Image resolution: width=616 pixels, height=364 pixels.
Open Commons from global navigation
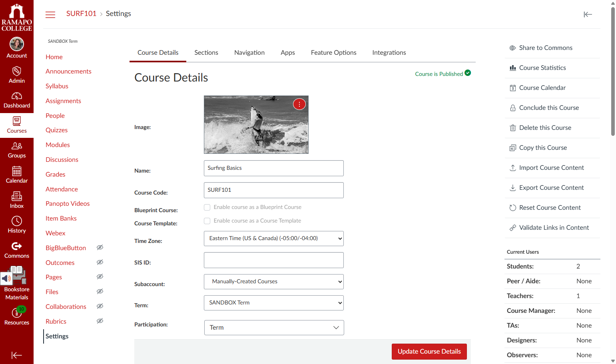click(x=17, y=251)
